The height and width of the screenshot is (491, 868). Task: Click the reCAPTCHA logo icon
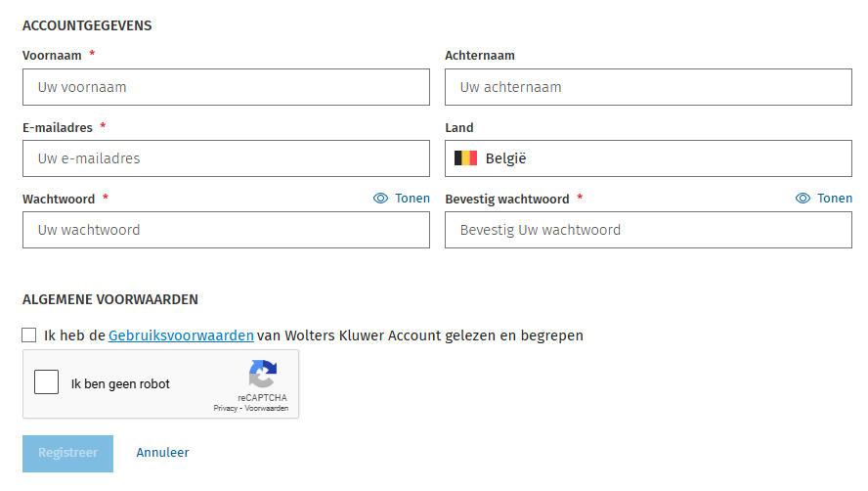pos(262,375)
